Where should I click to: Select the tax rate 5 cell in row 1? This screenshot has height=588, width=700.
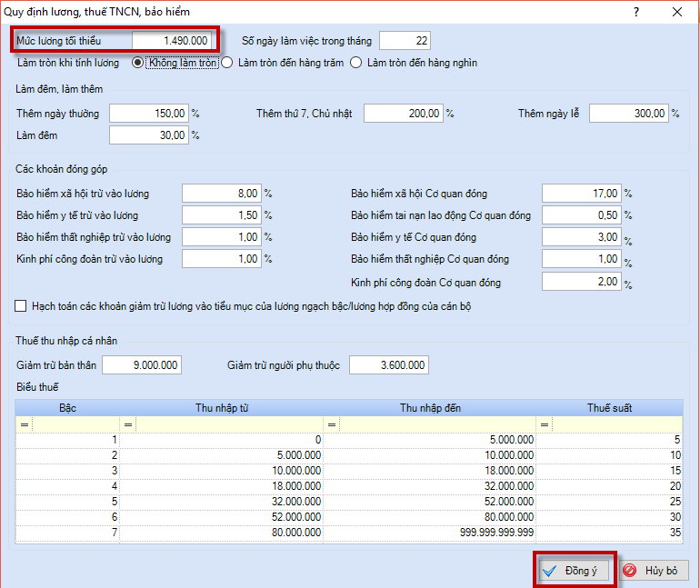pyautogui.click(x=609, y=440)
